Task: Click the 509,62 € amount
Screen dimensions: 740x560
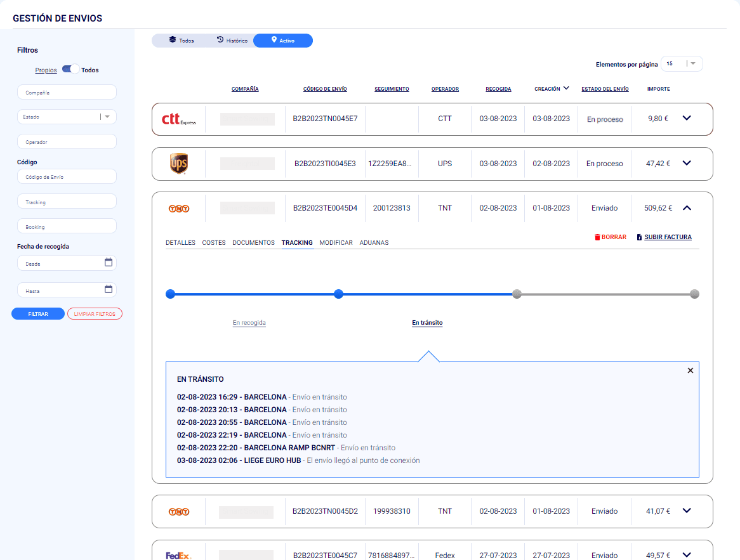Action: [658, 208]
